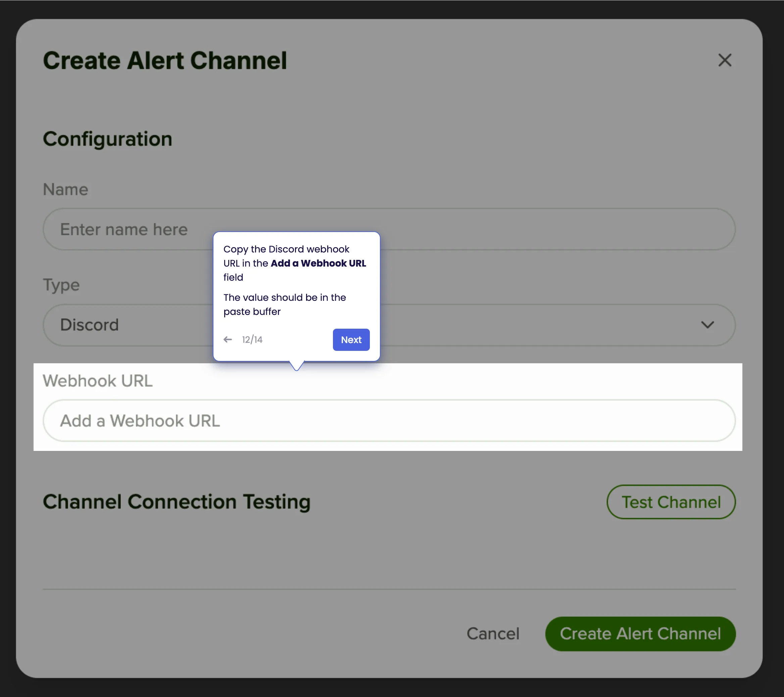The height and width of the screenshot is (697, 784).
Task: Click the Cancel button
Action: pyautogui.click(x=493, y=634)
